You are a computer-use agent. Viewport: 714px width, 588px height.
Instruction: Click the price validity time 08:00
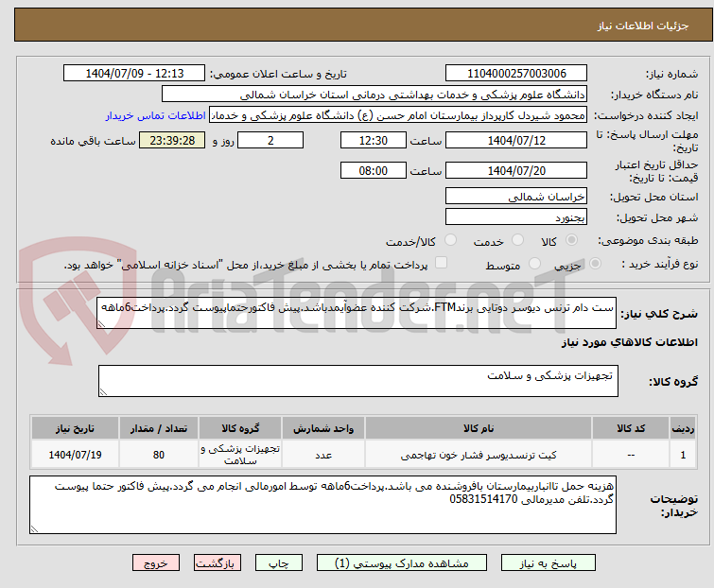pyautogui.click(x=373, y=171)
